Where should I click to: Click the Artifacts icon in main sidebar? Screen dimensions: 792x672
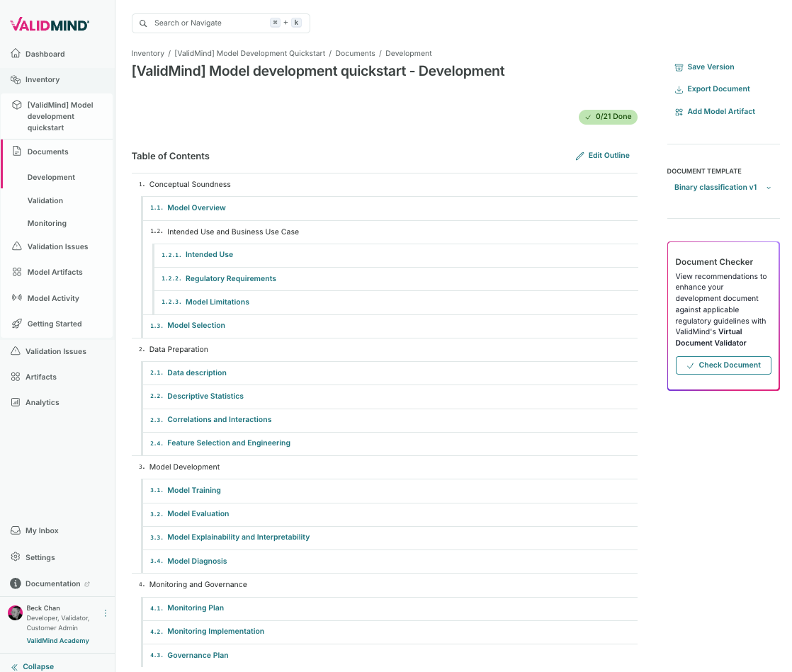16,377
